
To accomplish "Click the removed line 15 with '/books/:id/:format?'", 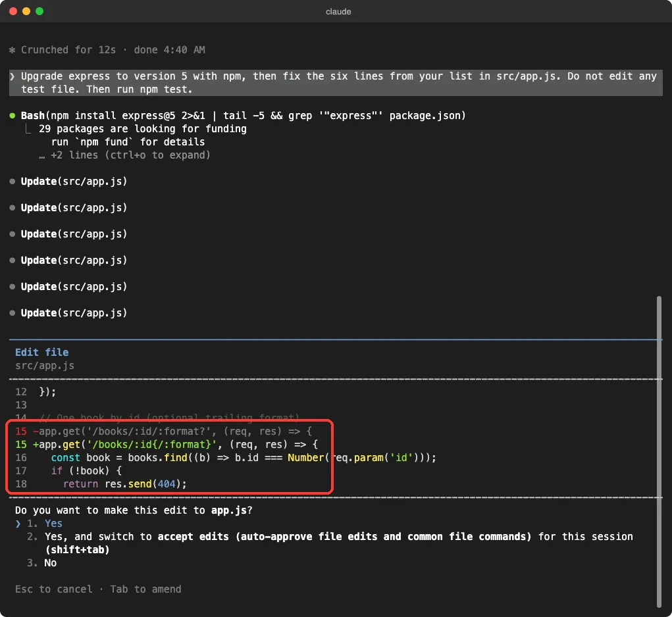I will (163, 431).
